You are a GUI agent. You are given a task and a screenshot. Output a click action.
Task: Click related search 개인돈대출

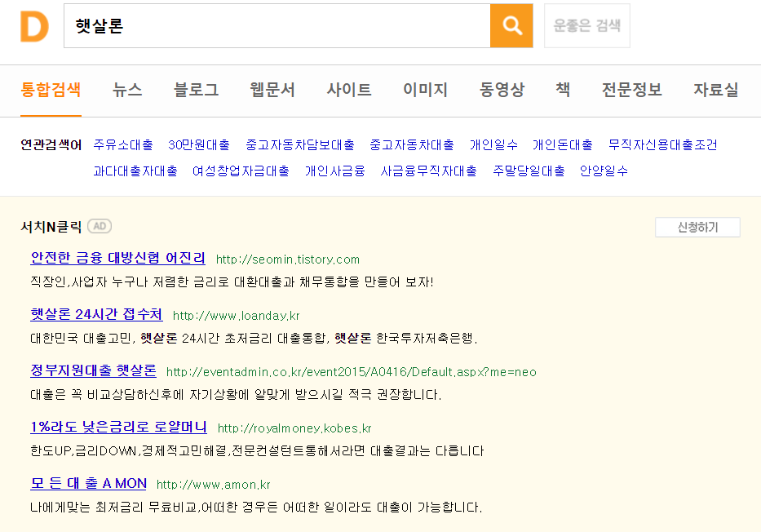pyautogui.click(x=563, y=144)
